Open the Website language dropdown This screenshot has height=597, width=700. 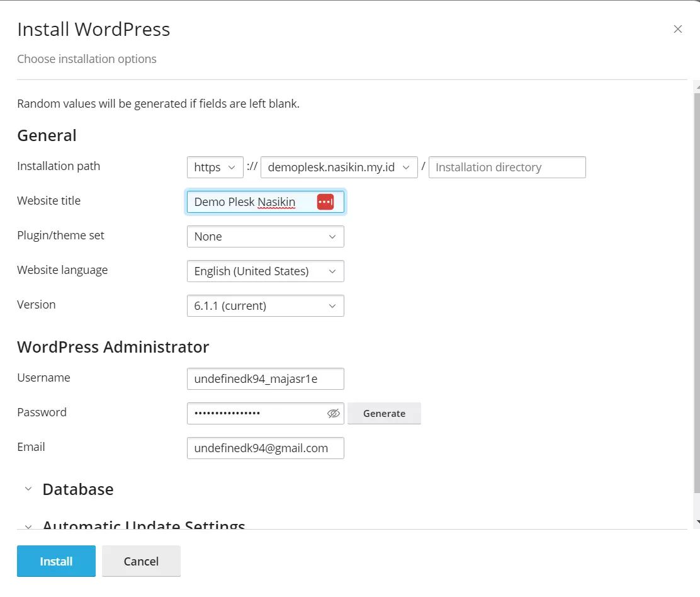(265, 271)
